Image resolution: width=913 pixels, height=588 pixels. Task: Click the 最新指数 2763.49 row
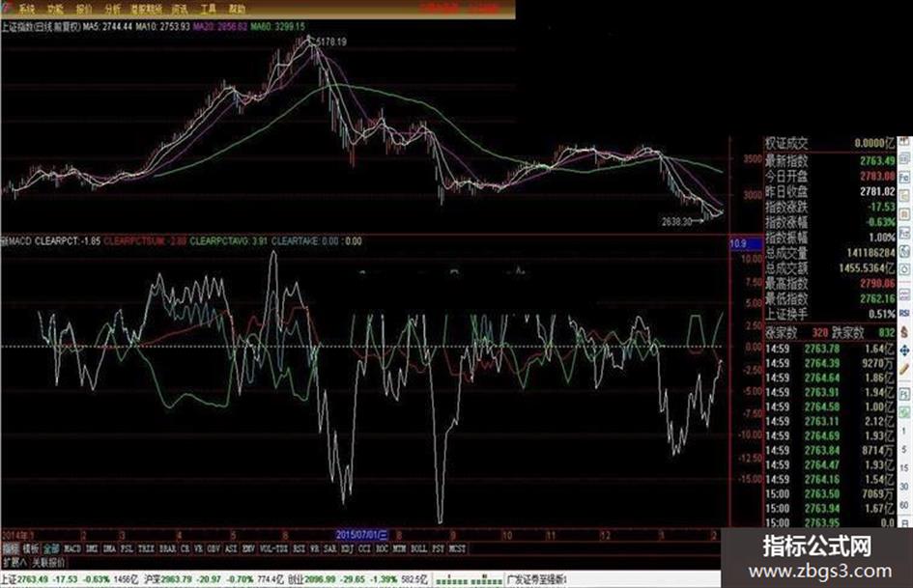point(830,160)
